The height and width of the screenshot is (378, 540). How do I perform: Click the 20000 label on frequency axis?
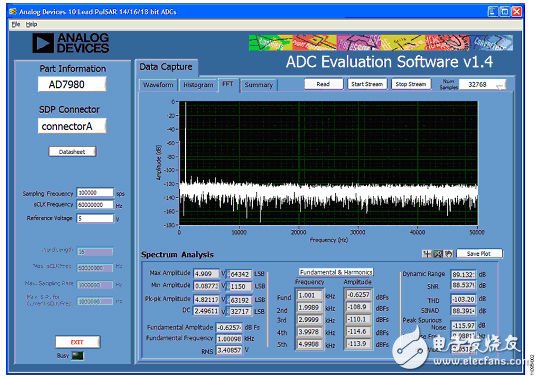(x=298, y=232)
